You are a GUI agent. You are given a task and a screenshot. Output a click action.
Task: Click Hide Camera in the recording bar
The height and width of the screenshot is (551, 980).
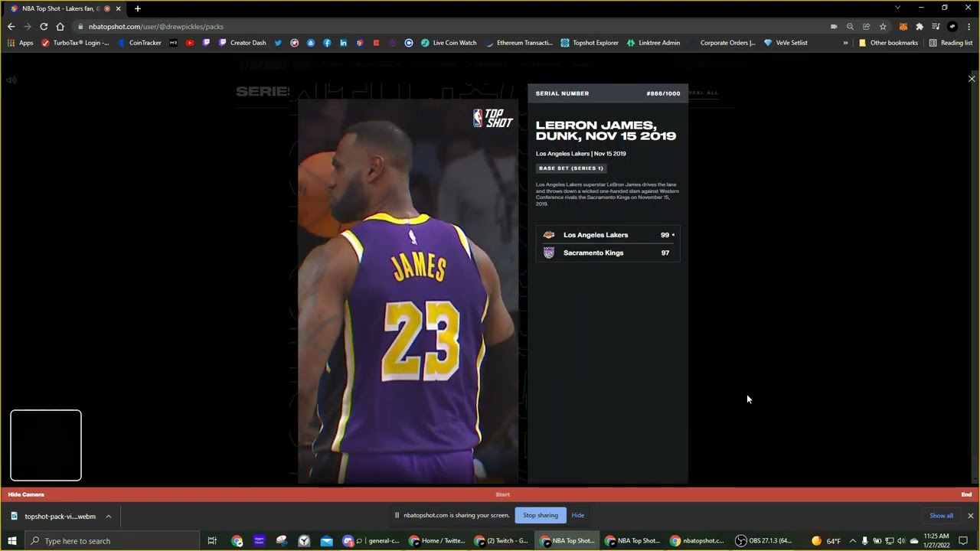26,494
